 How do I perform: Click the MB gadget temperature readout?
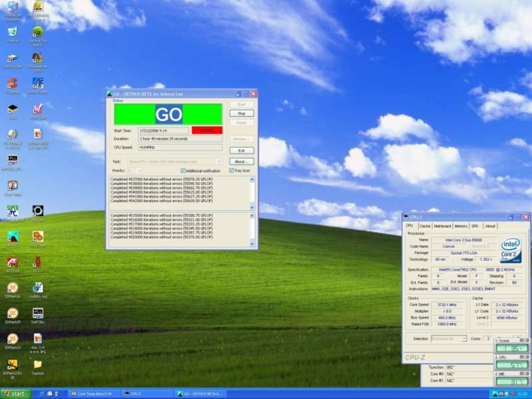512,381
